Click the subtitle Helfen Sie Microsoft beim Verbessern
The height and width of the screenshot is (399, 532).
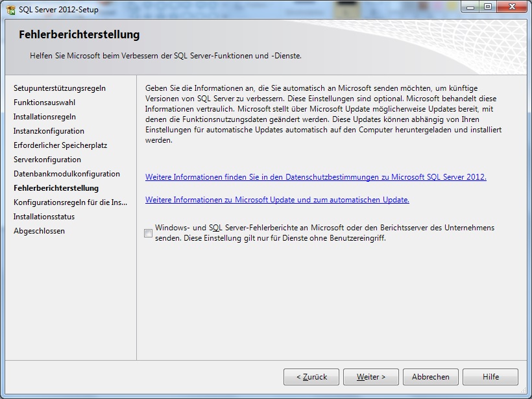[165, 56]
